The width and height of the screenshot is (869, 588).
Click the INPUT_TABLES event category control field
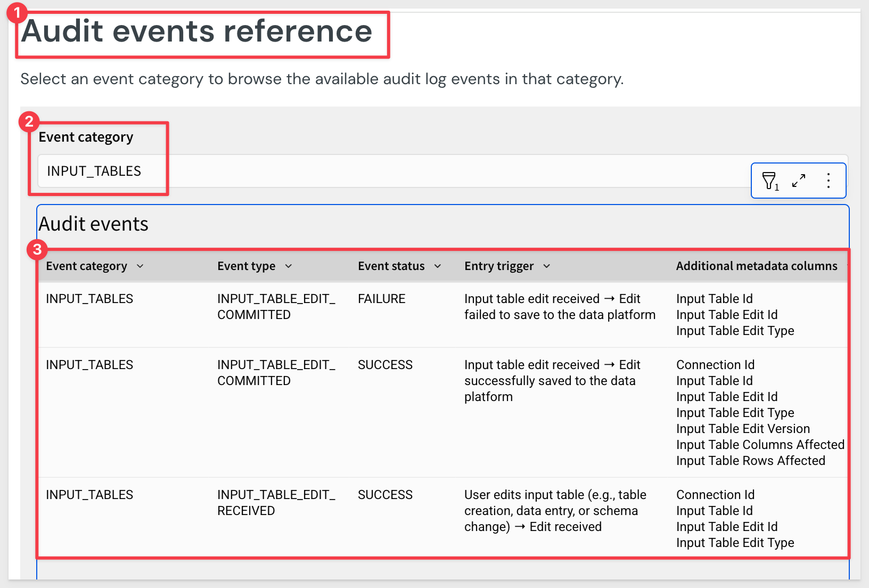[94, 171]
